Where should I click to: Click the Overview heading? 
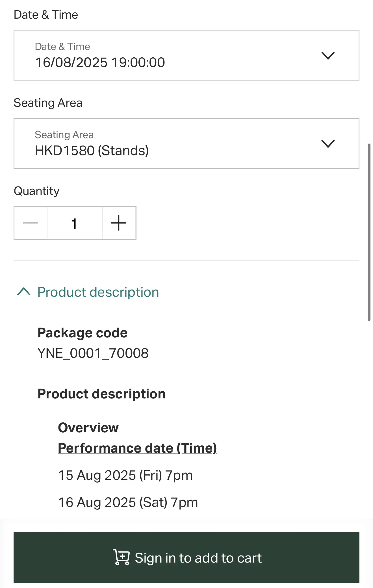point(88,428)
